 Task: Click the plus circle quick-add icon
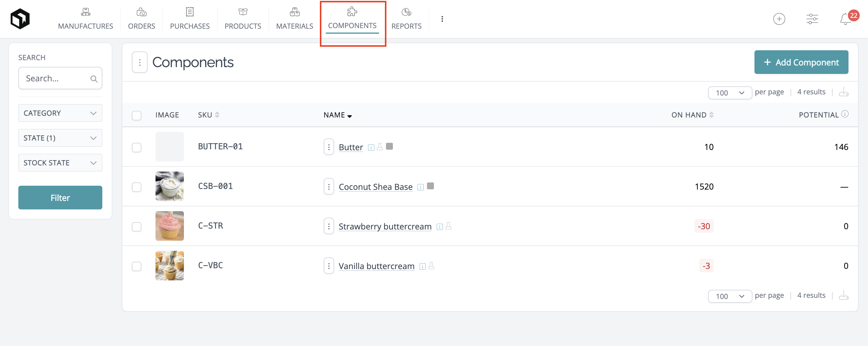pos(779,19)
